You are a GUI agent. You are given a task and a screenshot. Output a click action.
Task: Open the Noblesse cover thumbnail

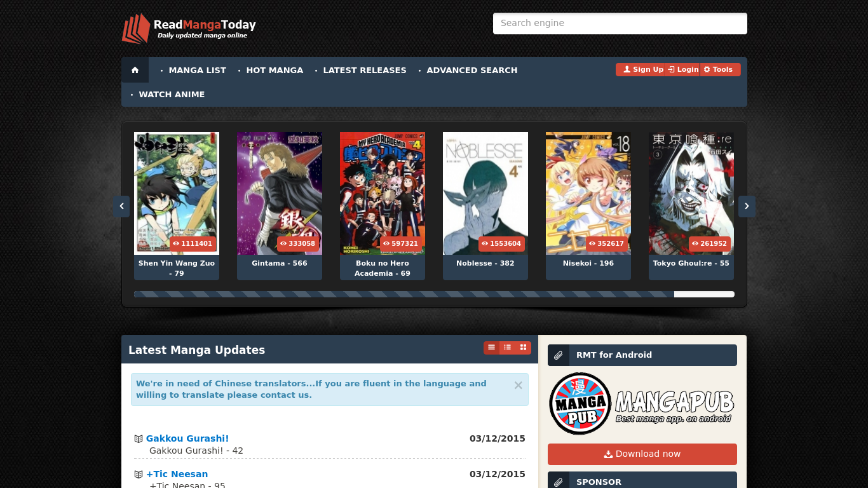tap(485, 193)
